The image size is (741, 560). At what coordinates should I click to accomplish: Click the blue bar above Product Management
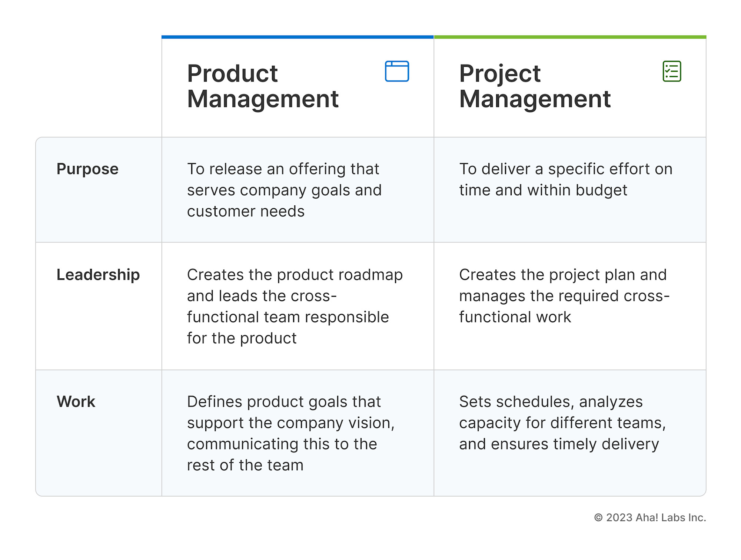[x=298, y=37]
